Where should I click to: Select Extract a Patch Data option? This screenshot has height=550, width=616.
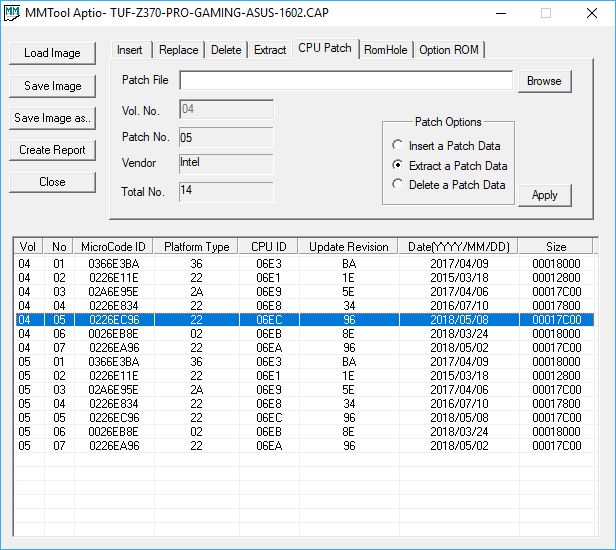click(x=450, y=165)
